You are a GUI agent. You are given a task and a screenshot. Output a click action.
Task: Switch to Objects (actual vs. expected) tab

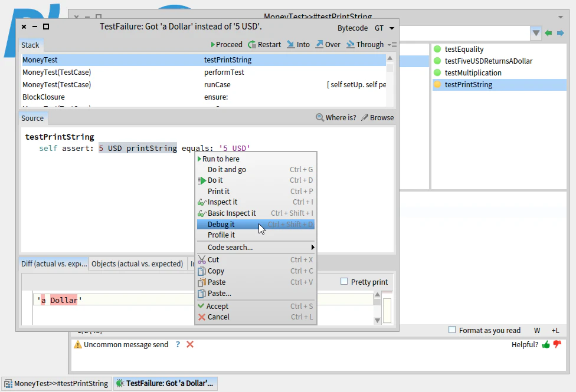pyautogui.click(x=138, y=264)
